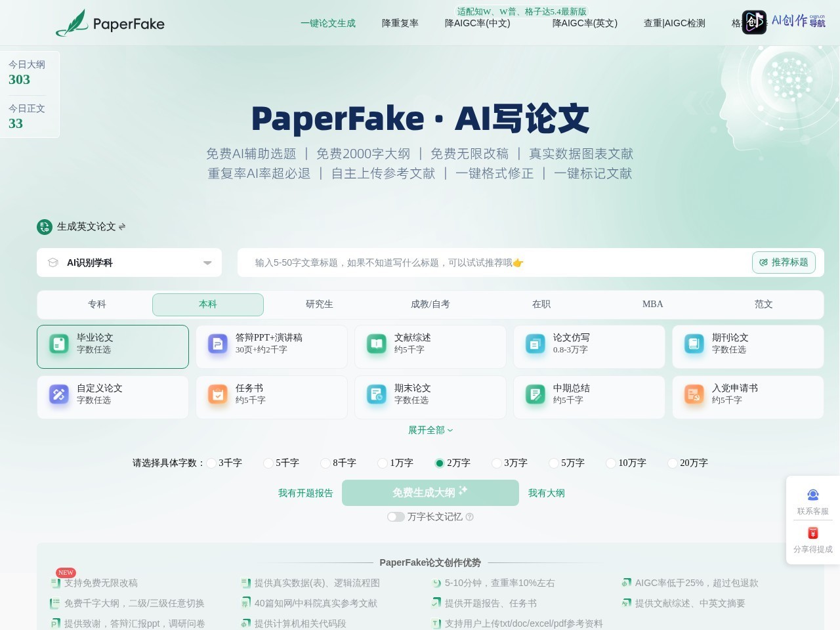
Task: Click the 今日大纲 303 counter
Action: [27, 72]
